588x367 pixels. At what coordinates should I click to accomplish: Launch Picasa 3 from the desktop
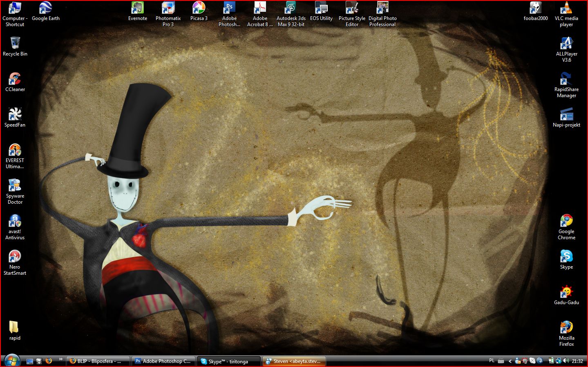pyautogui.click(x=199, y=8)
